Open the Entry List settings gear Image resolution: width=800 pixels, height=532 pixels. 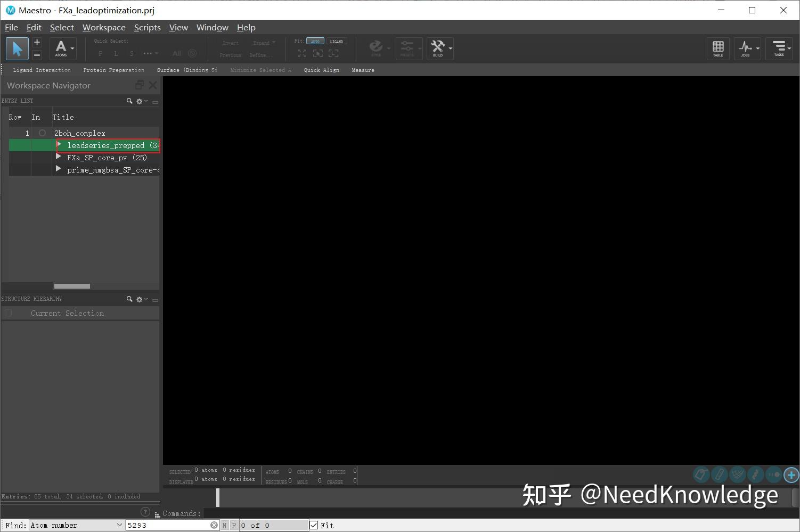click(x=139, y=101)
